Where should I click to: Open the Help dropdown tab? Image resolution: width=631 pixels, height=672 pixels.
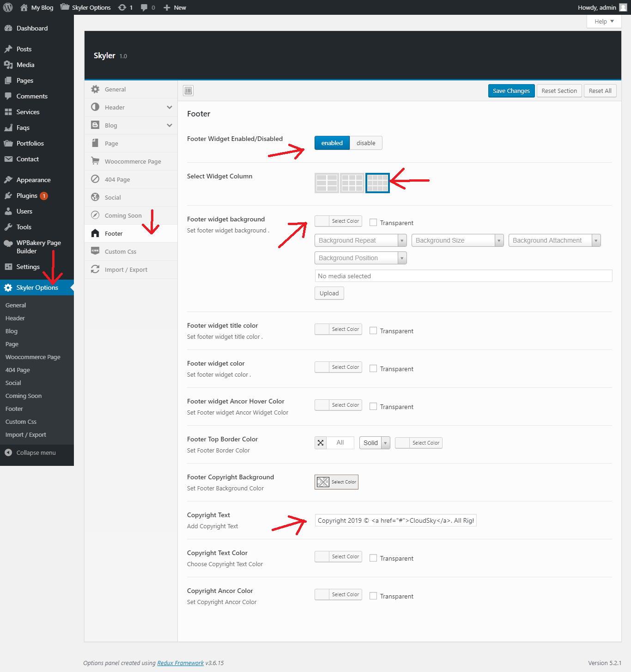tap(604, 21)
